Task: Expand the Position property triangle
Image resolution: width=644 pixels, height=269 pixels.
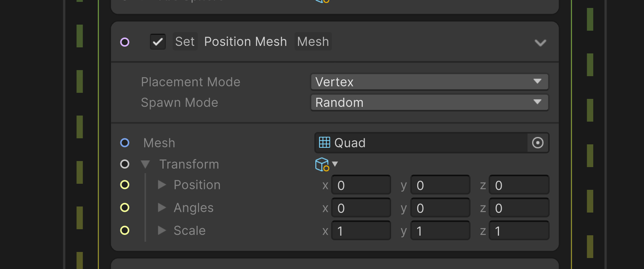Action: [x=162, y=185]
